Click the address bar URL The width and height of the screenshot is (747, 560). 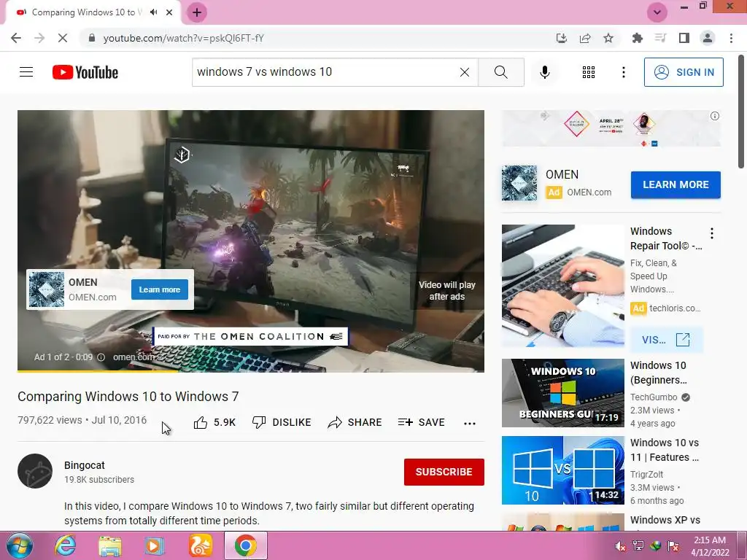tap(183, 38)
